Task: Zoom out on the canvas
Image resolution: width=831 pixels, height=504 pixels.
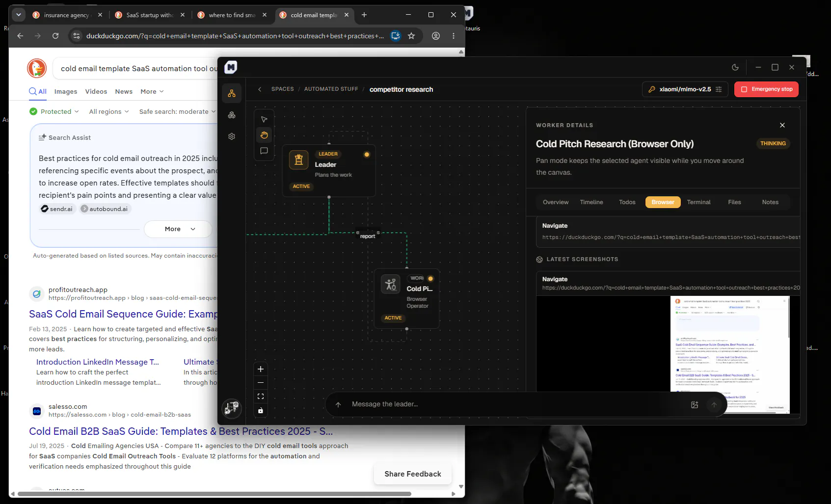Action: 261,383
